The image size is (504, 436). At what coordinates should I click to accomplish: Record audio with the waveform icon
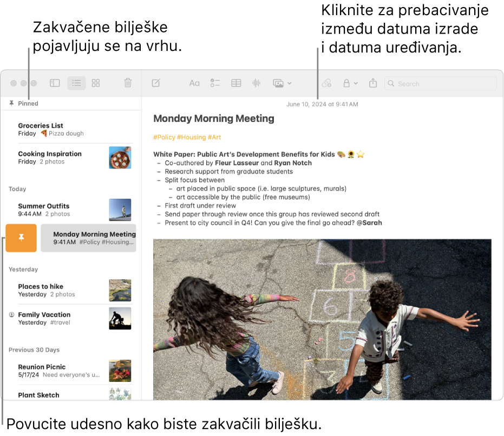tap(256, 83)
